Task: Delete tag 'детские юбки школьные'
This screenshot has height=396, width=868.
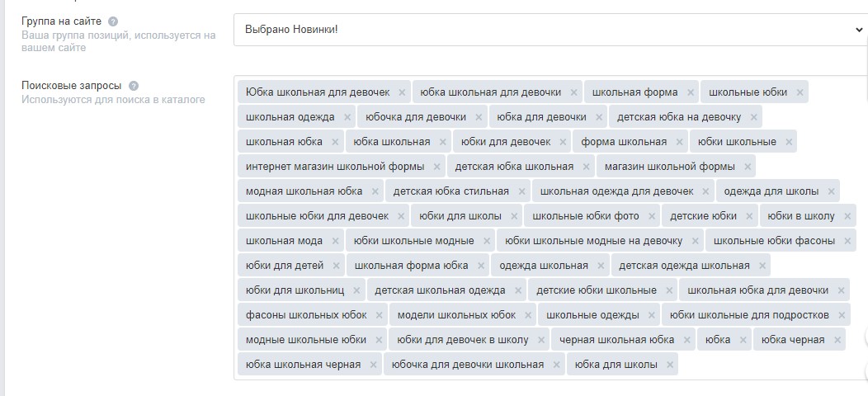Action: (669, 290)
